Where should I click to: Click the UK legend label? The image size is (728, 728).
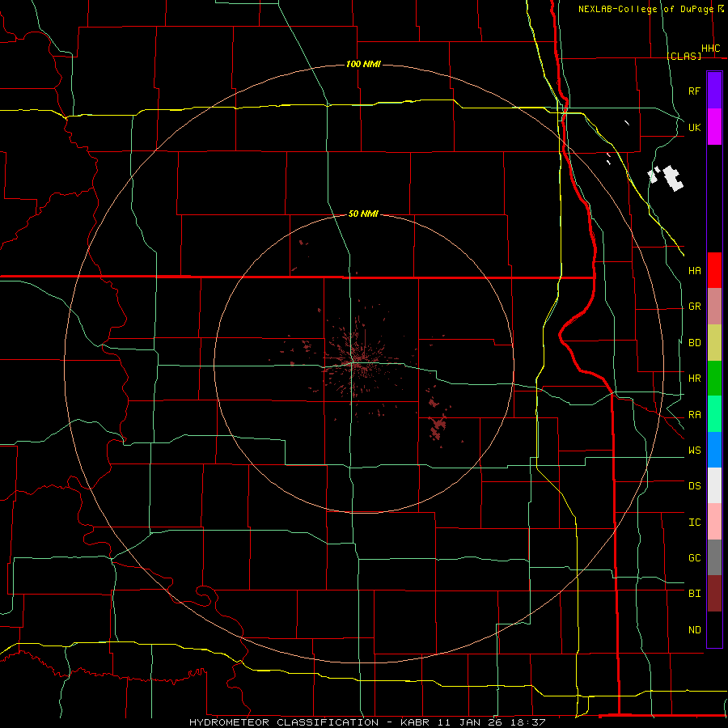coord(694,127)
